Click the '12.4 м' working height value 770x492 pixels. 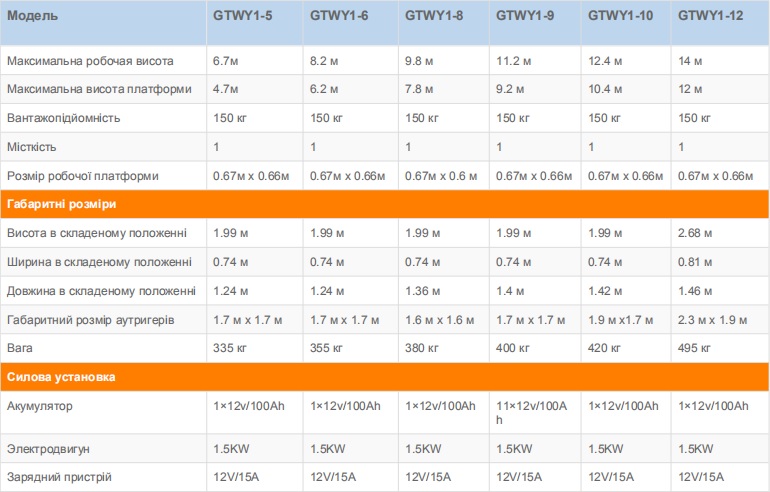605,61
